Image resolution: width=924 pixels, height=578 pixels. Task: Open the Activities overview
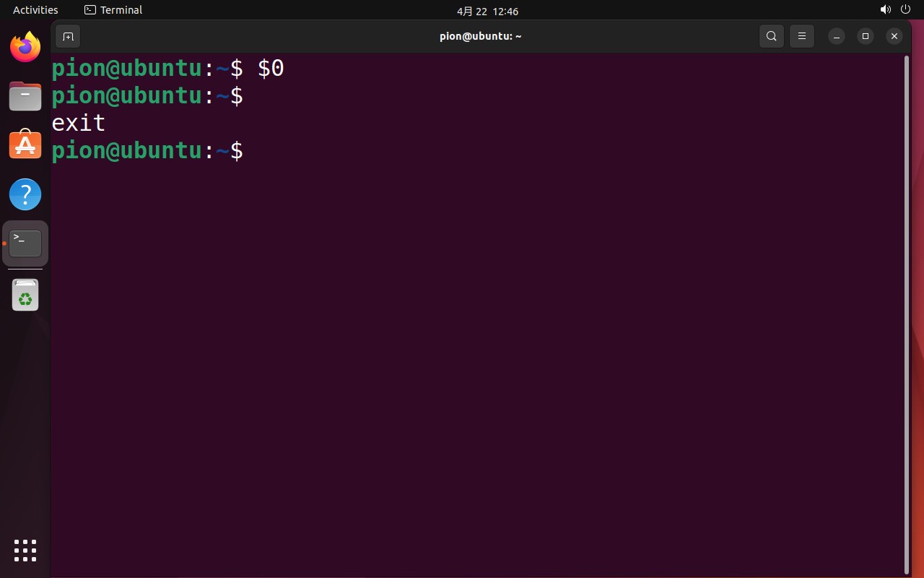tap(35, 10)
